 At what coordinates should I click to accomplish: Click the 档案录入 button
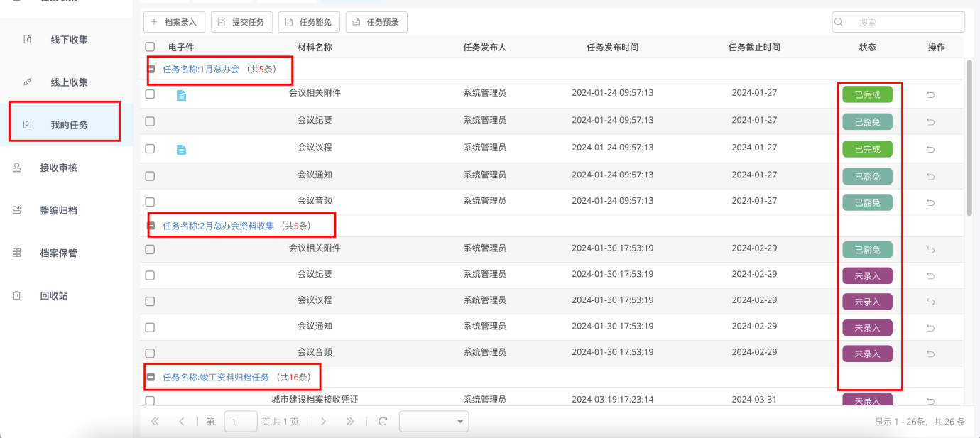click(x=175, y=22)
